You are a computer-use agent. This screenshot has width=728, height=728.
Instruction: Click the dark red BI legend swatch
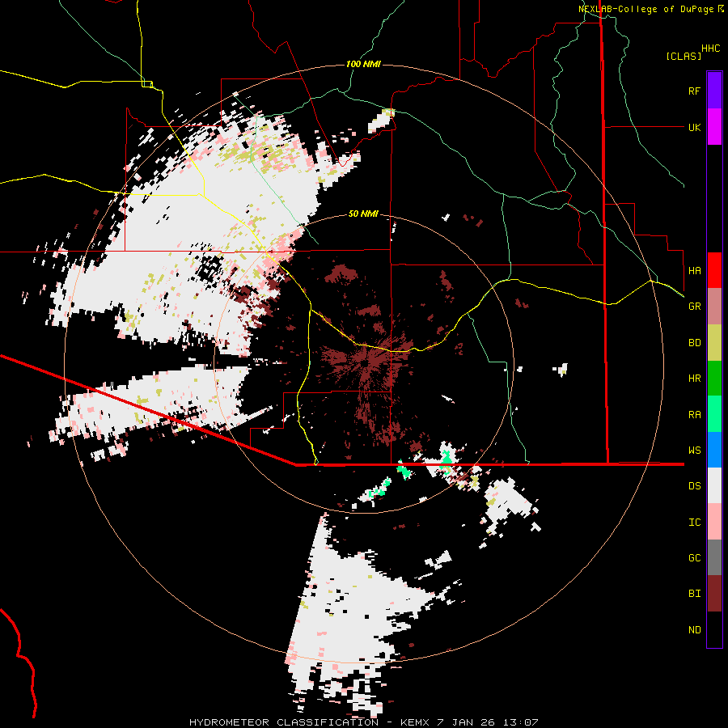tap(714, 594)
